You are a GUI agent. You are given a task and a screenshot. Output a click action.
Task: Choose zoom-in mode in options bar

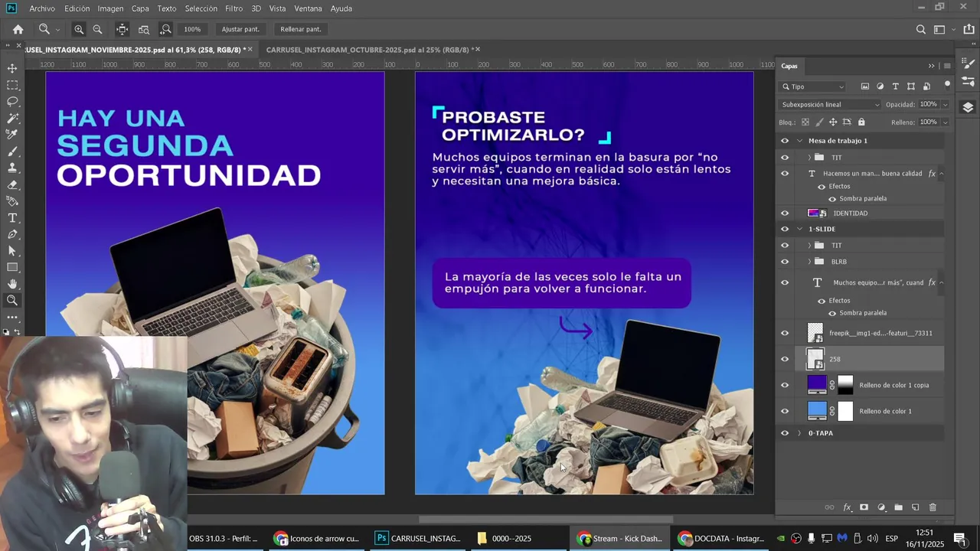[79, 29]
